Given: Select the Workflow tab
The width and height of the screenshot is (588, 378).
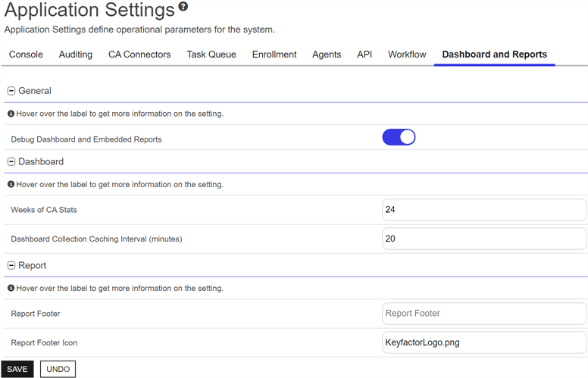Looking at the screenshot, I should tap(407, 55).
